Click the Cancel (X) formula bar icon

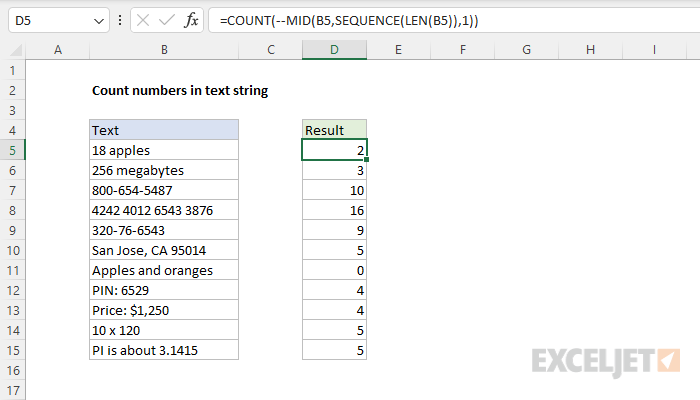tap(143, 20)
